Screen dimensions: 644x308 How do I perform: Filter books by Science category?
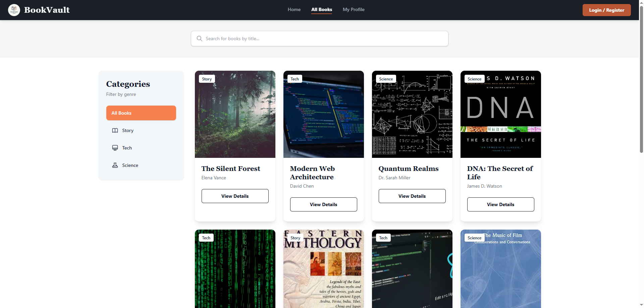(x=141, y=165)
